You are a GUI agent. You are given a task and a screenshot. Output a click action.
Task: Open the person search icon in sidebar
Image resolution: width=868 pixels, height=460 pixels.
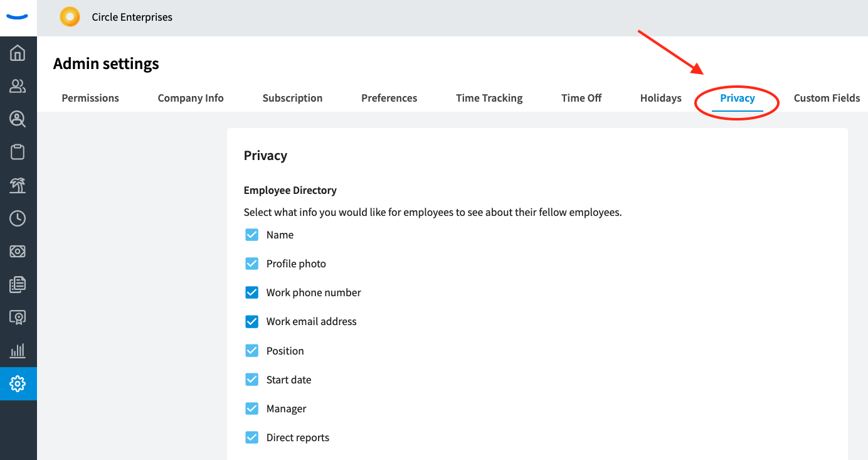(x=18, y=119)
